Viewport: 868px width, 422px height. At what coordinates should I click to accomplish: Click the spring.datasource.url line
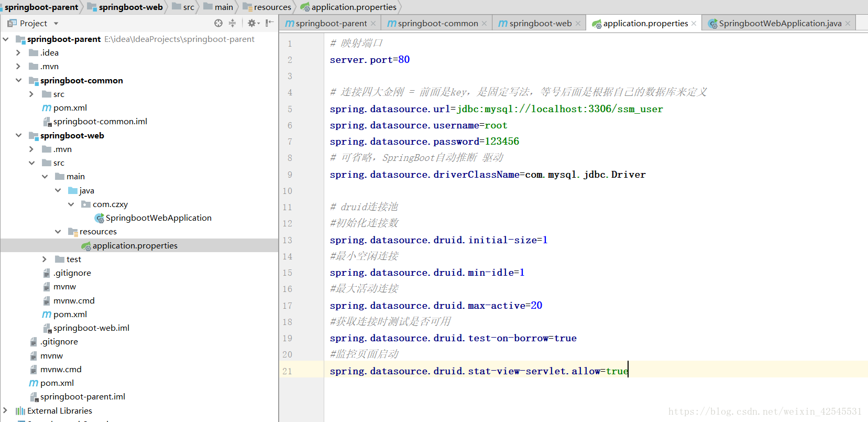[x=496, y=109]
